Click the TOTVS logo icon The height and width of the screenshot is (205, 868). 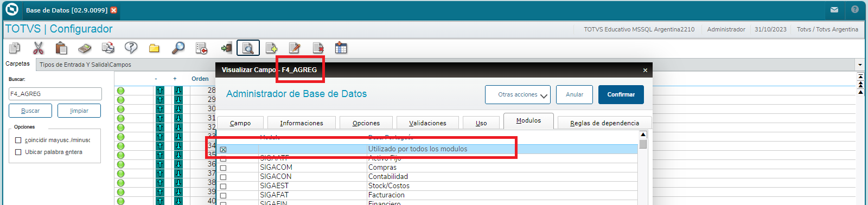point(11,10)
